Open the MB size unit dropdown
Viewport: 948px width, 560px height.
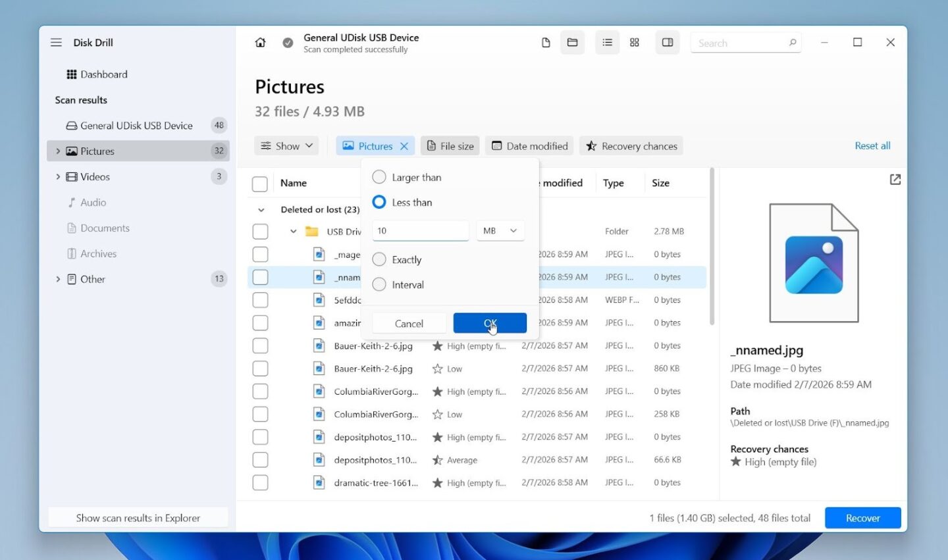pos(500,231)
